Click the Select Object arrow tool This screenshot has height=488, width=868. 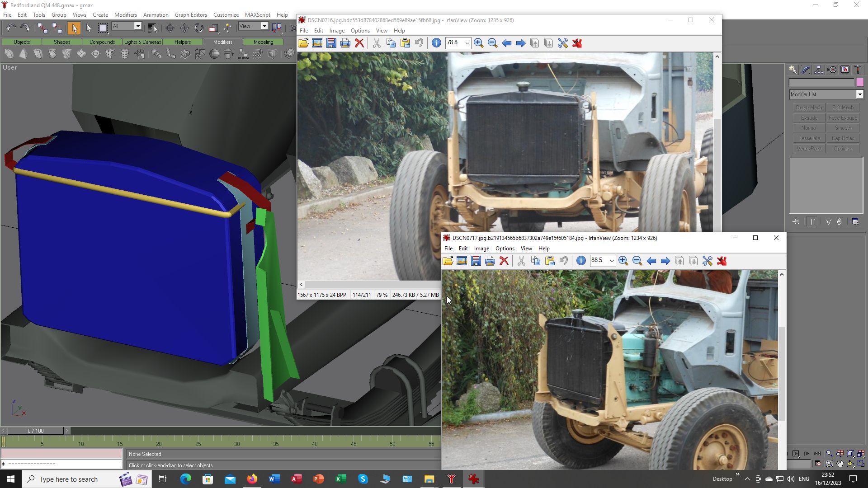click(74, 28)
